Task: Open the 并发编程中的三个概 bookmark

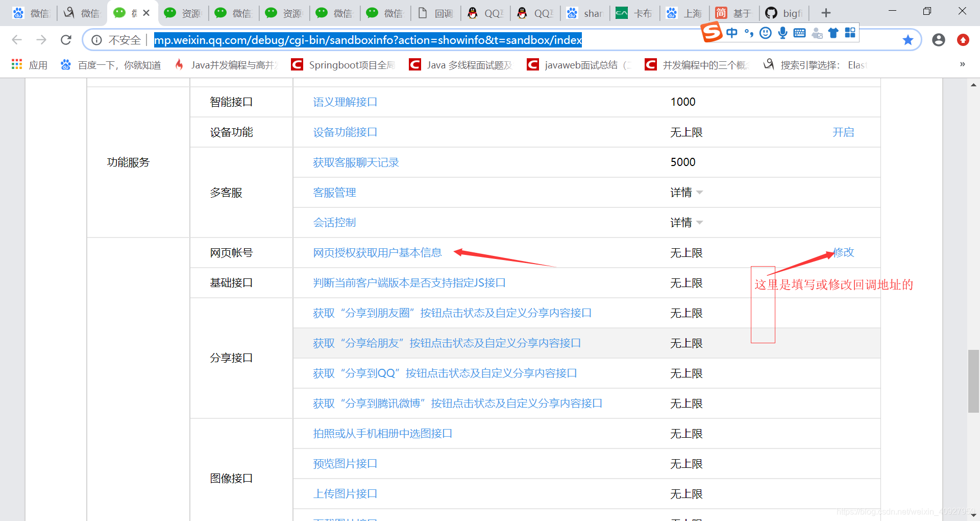Action: point(697,64)
